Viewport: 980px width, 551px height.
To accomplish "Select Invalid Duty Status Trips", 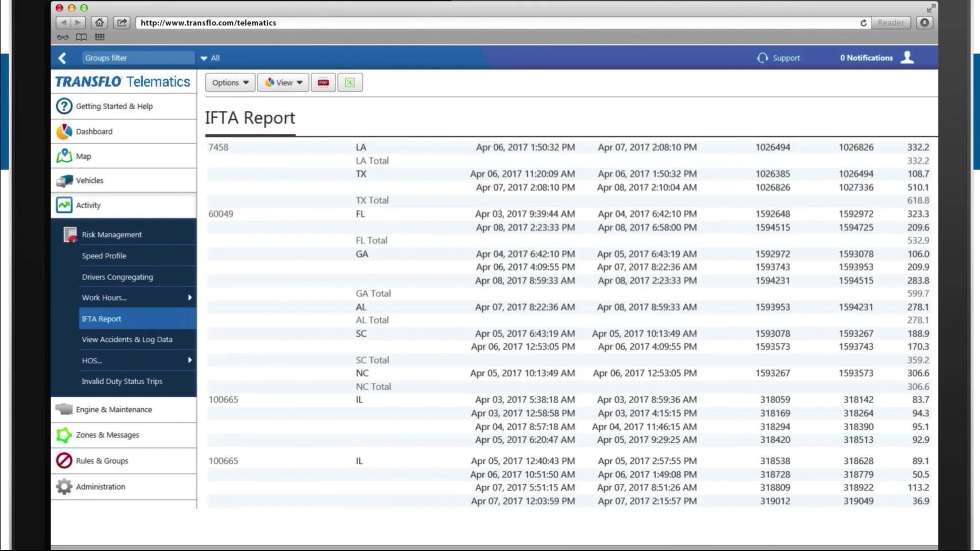I will coord(122,381).
